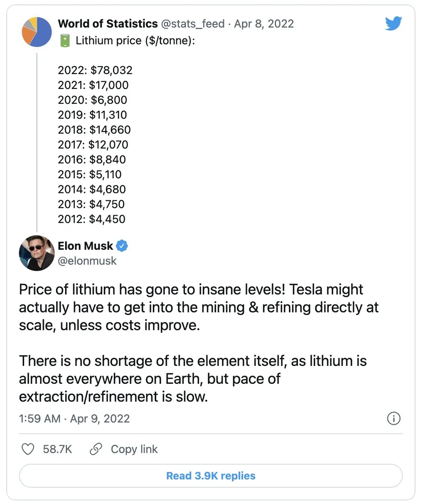Viewport: 421px width, 504px height.
Task: Open the 1:59 AM Apr 9, 2022 timestamp
Action: tap(74, 419)
